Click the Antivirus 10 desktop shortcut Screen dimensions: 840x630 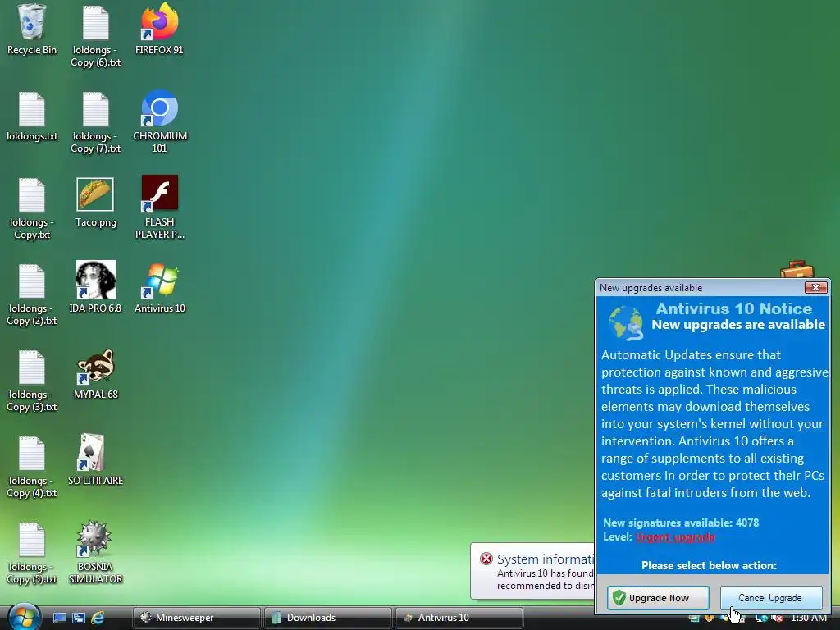[x=160, y=288]
